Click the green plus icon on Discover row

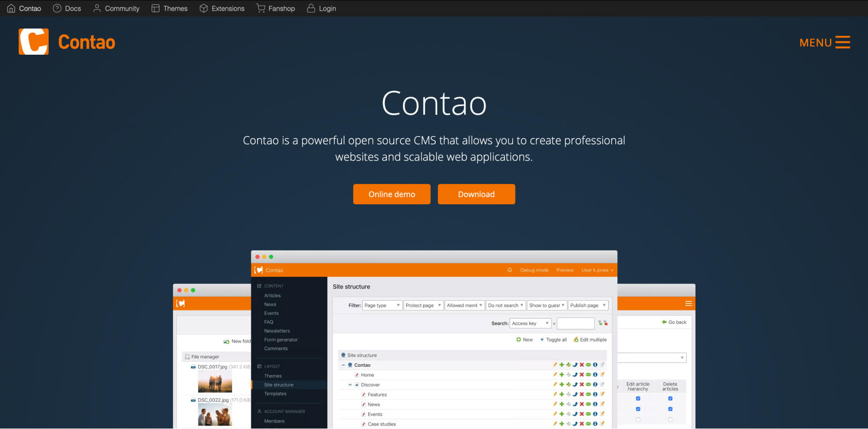click(x=562, y=384)
